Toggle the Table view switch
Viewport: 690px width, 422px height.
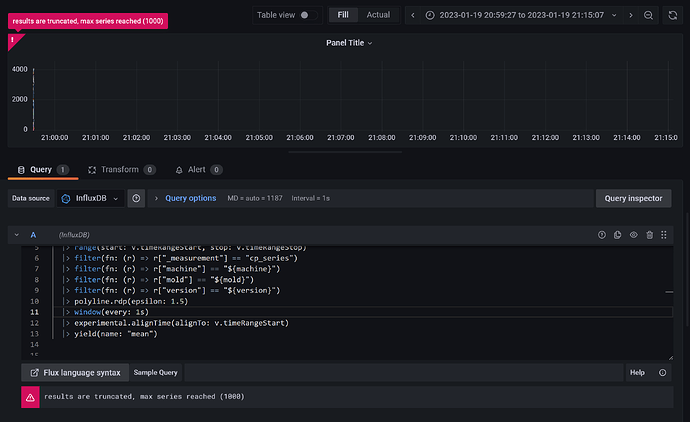click(308, 15)
